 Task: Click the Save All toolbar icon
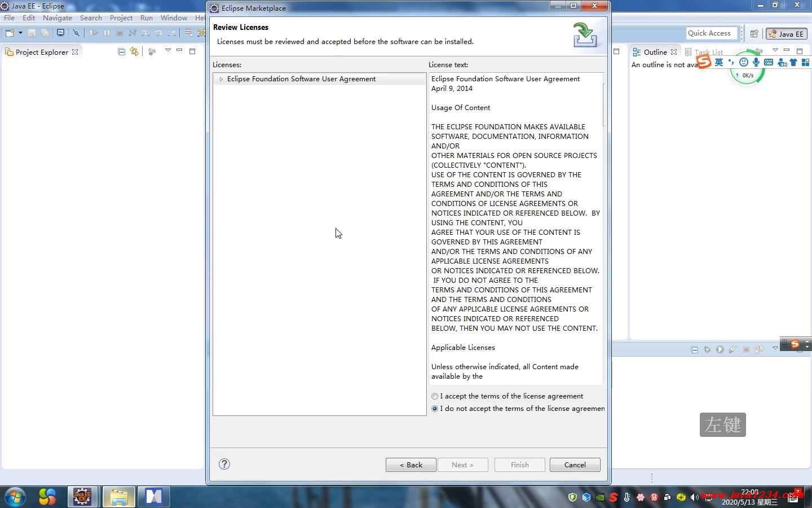coord(45,33)
